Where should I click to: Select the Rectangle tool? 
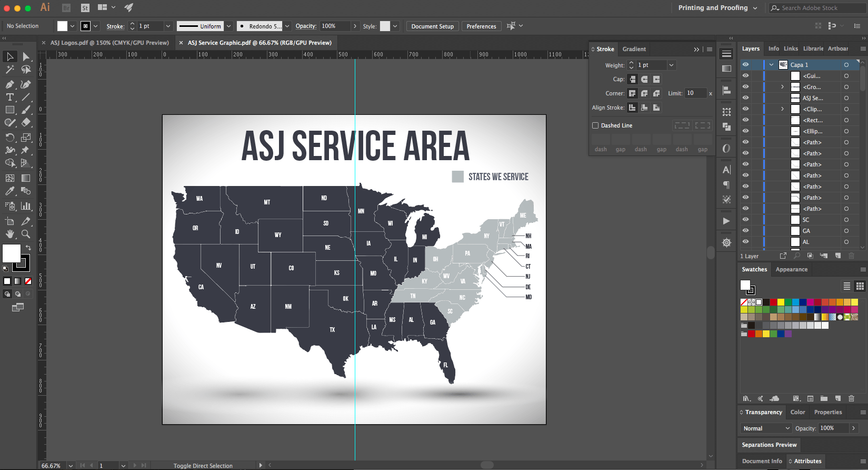tap(9, 110)
